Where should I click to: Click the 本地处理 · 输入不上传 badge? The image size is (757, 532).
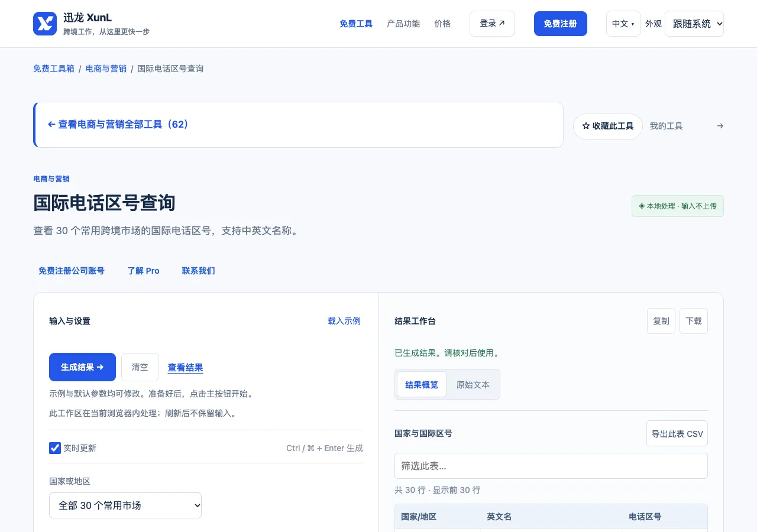click(x=678, y=206)
